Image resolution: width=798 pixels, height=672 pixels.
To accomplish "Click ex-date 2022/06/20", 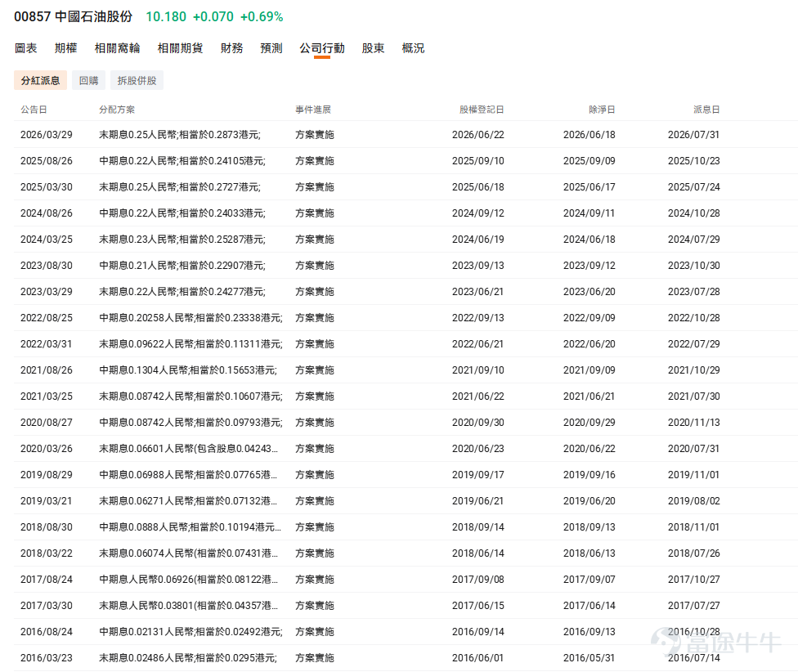I will [590, 344].
